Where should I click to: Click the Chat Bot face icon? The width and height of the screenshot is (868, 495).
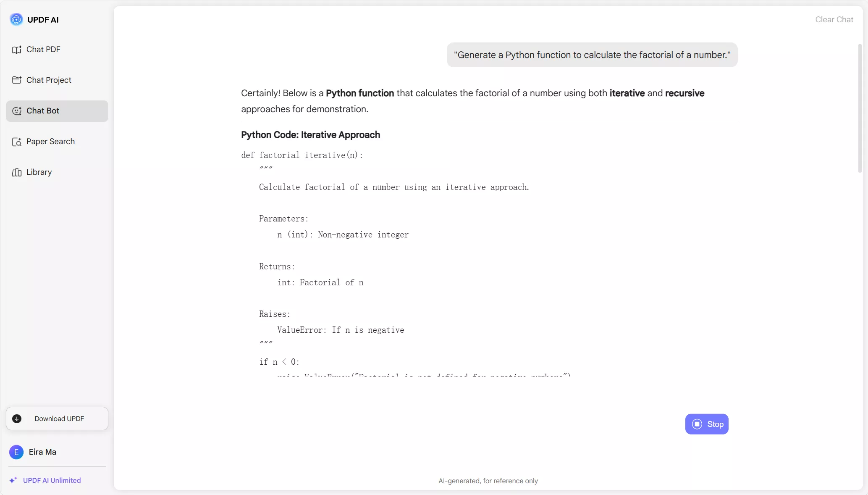coord(17,111)
